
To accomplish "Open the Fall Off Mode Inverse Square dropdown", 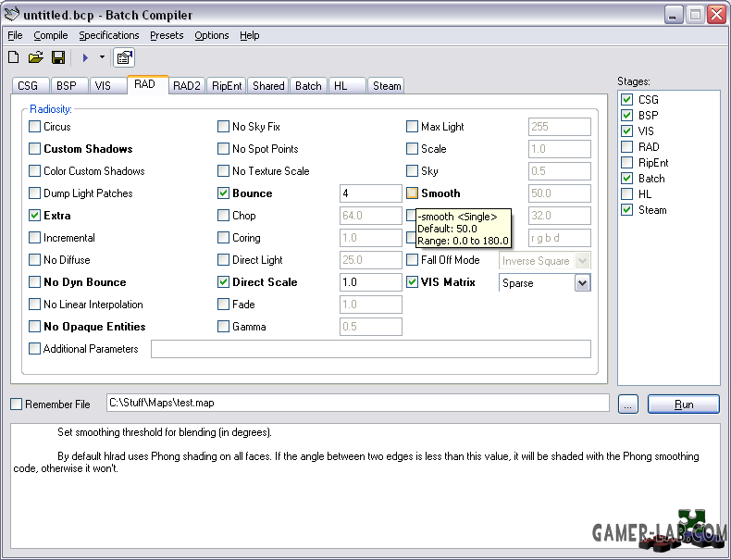I will [x=582, y=261].
